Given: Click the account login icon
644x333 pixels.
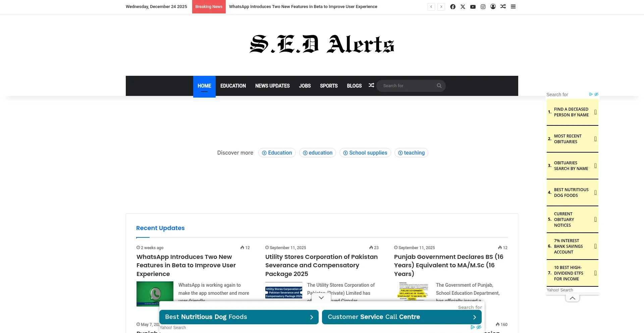Looking at the screenshot, I should point(493,7).
